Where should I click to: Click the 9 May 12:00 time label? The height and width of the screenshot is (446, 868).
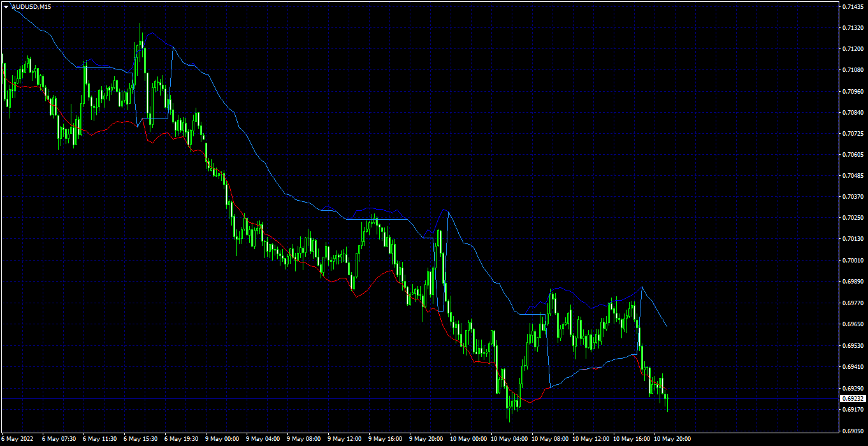tap(344, 438)
